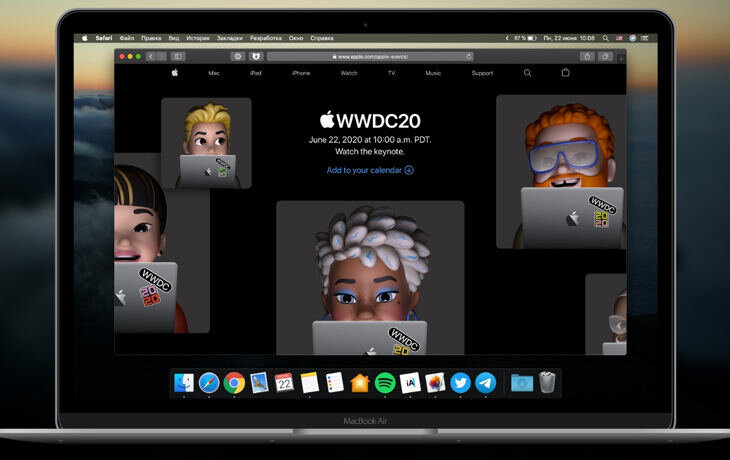
Task: Open the История menu
Action: click(198, 38)
